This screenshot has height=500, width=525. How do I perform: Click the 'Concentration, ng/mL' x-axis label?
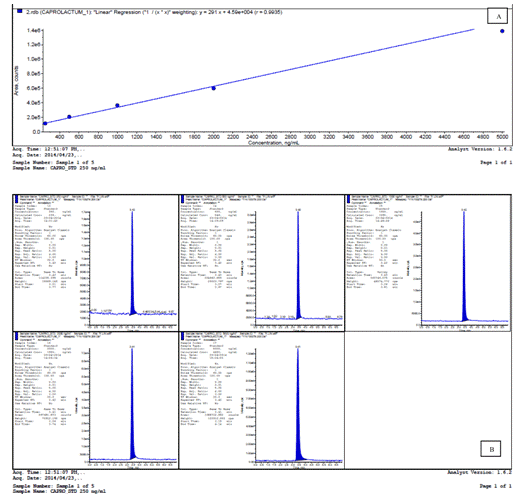pos(273,143)
